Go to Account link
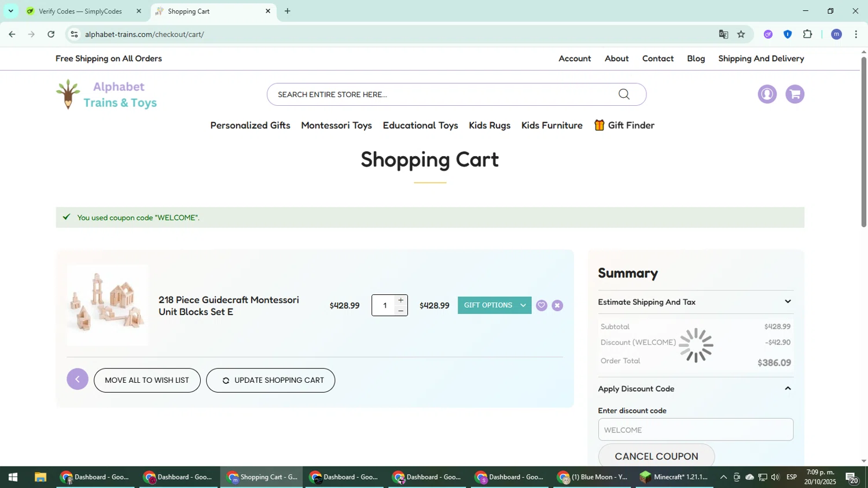The width and height of the screenshot is (868, 488). 575,58
